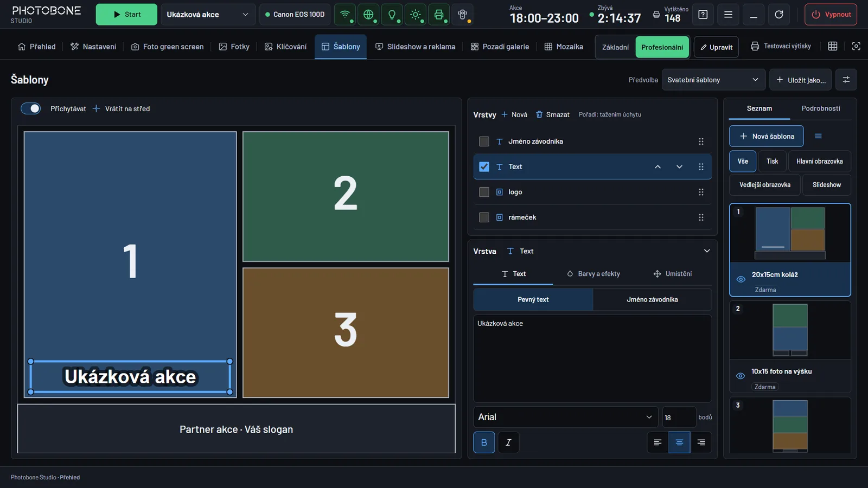The width and height of the screenshot is (868, 488).
Task: Open the Klíčování tab
Action: 285,47
